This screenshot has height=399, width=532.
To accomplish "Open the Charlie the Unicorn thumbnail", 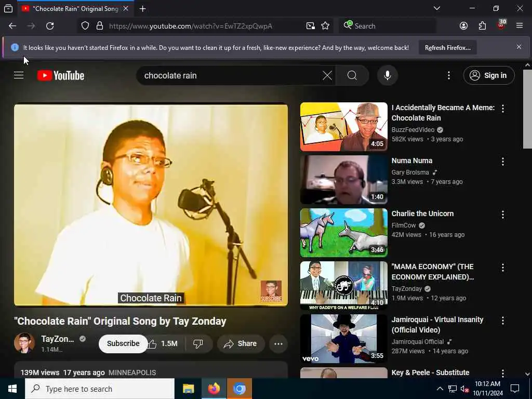I will click(344, 233).
